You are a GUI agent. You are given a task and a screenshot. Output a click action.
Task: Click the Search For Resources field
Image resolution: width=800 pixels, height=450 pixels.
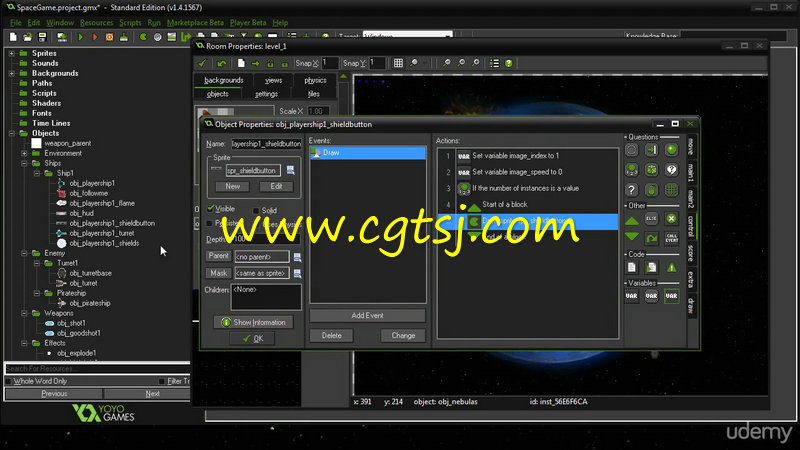click(x=97, y=368)
